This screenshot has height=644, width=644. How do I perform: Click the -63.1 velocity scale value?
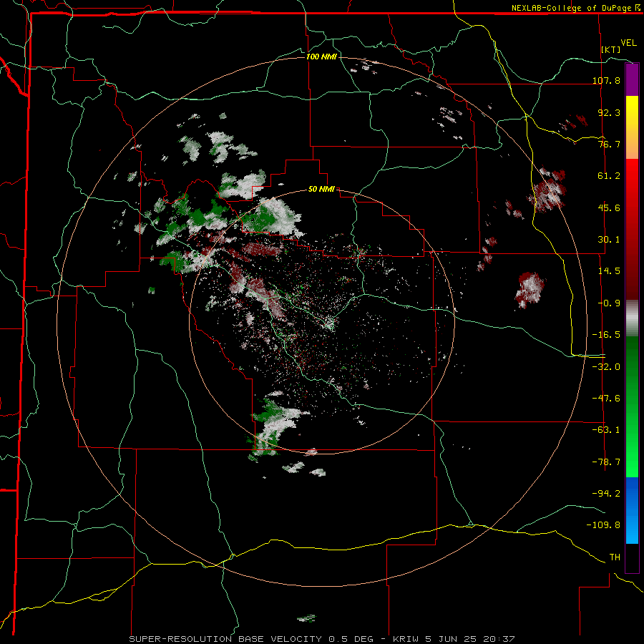[x=606, y=429]
